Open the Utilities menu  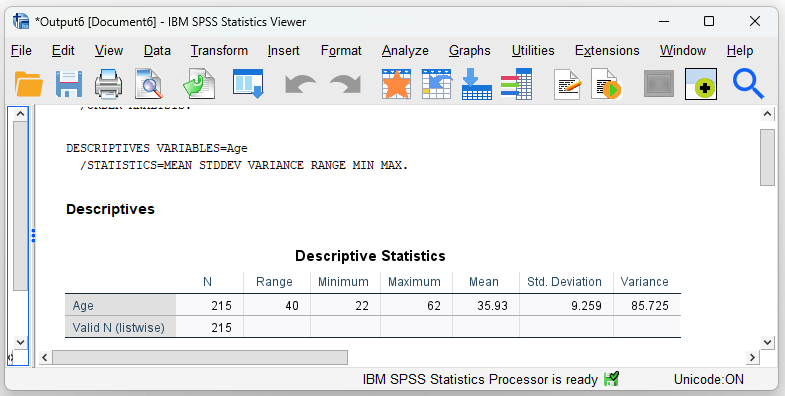(533, 51)
